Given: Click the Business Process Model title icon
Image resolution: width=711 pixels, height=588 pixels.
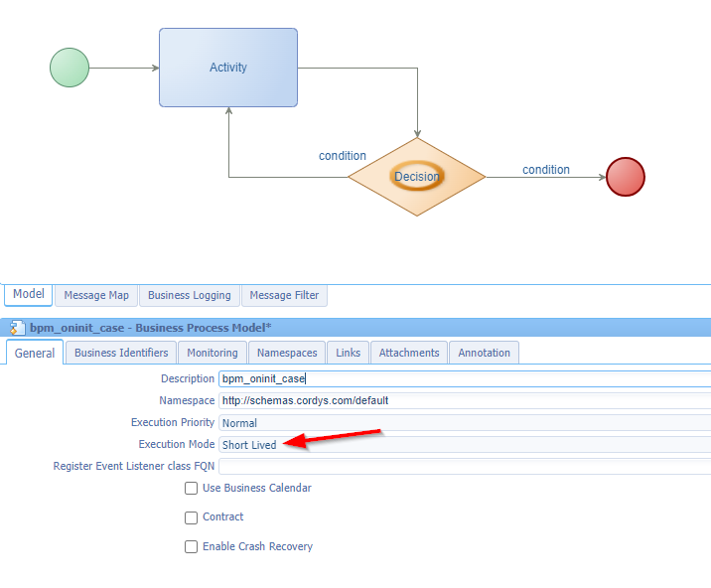Looking at the screenshot, I should tap(18, 328).
